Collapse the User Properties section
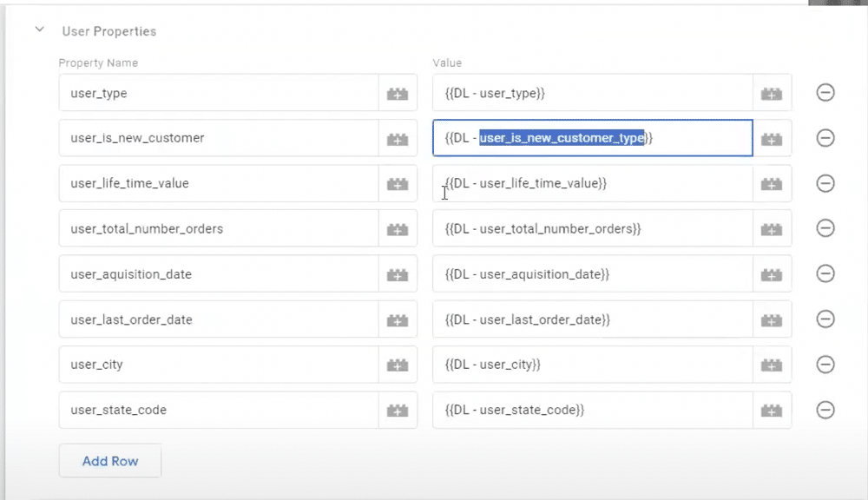 39,30
